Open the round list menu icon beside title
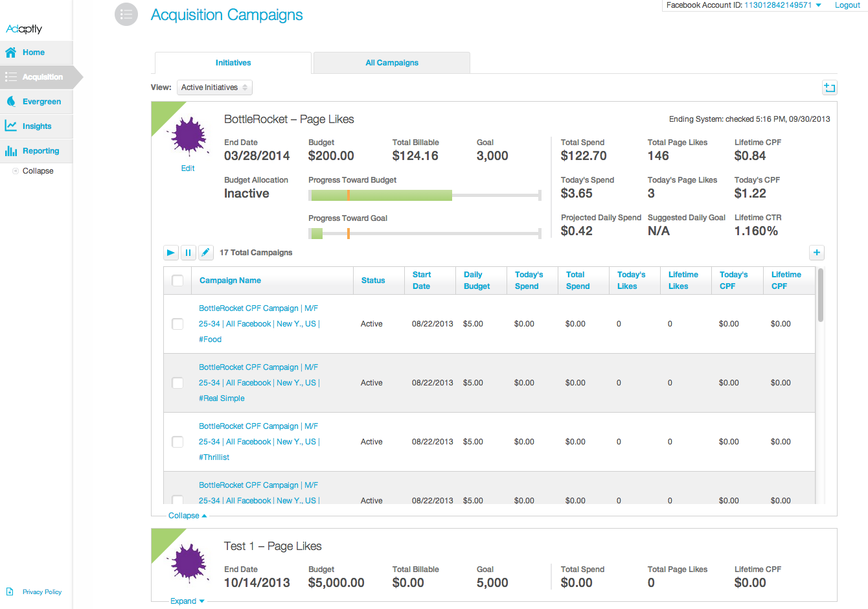Viewport: 868px width, 609px height. [x=126, y=14]
